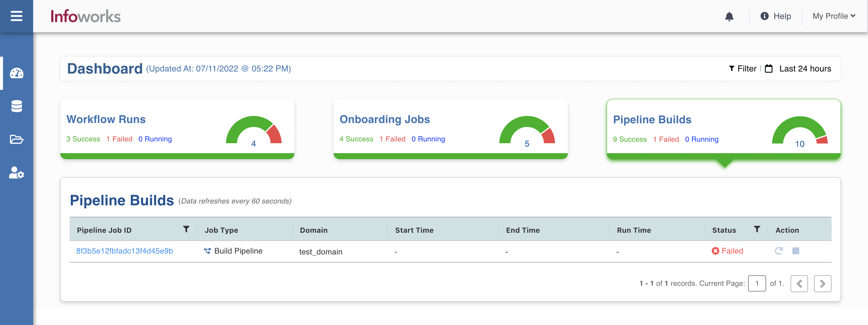This screenshot has width=868, height=325.
Task: Click the End Time column header
Action: click(523, 230)
